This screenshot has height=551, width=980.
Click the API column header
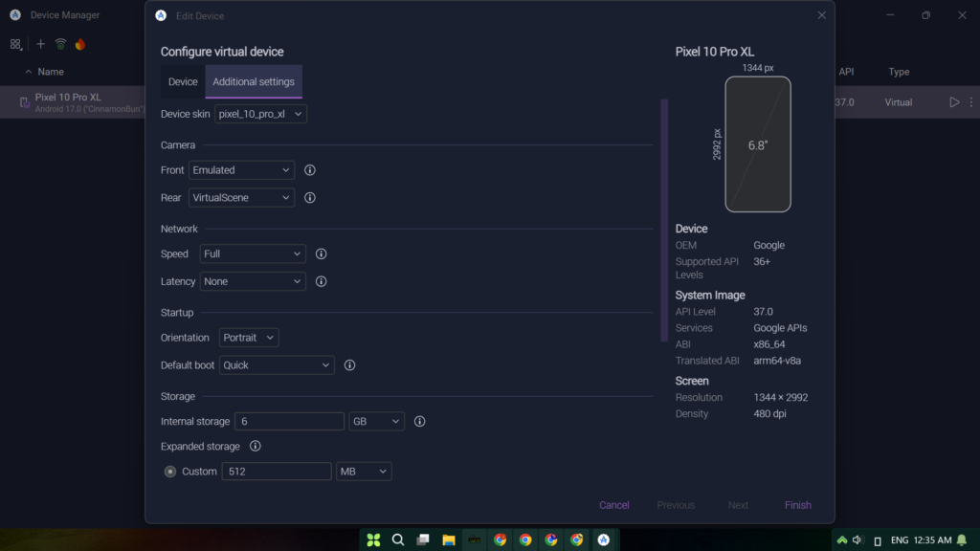click(x=846, y=72)
